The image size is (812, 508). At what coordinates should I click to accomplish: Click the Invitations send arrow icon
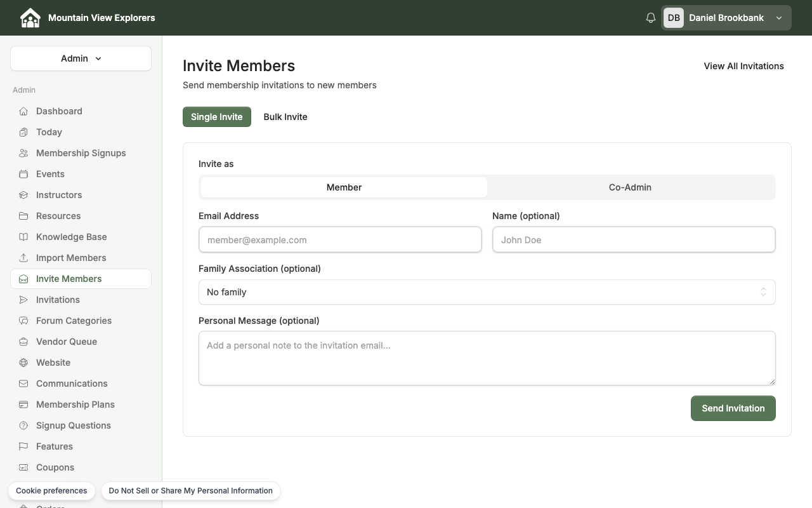point(23,300)
